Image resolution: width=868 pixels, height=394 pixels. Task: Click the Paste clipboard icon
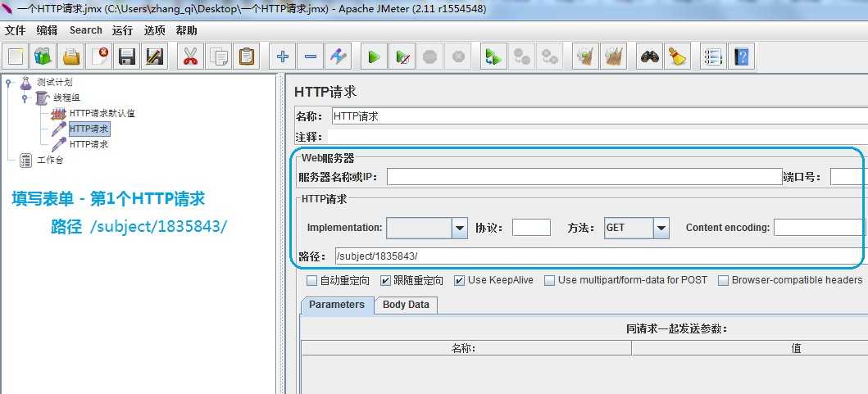click(246, 57)
